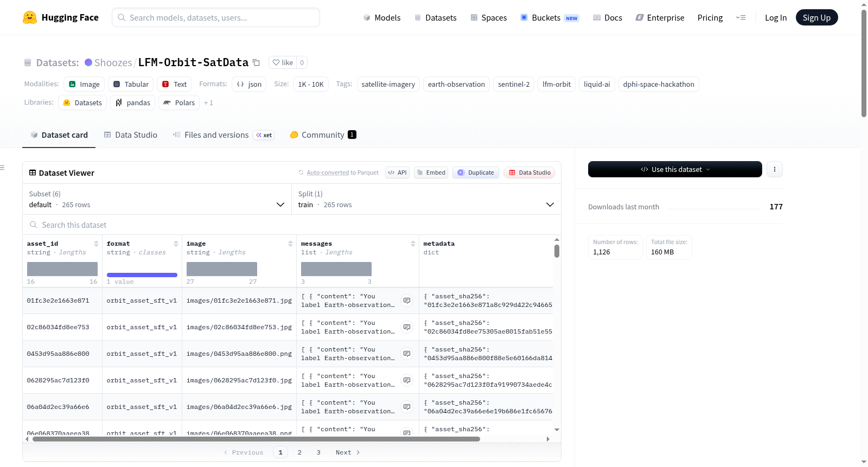Image resolution: width=868 pixels, height=467 pixels.
Task: Click the sentinel-2 tag
Action: 514,84
